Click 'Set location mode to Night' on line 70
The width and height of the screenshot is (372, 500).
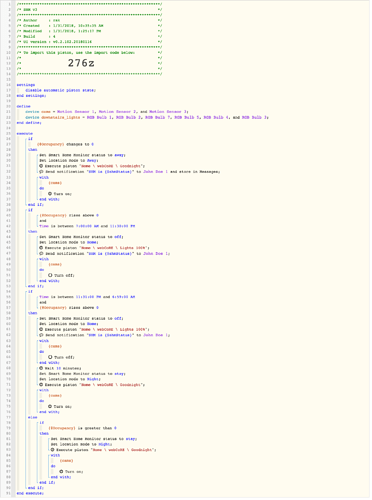70,379
